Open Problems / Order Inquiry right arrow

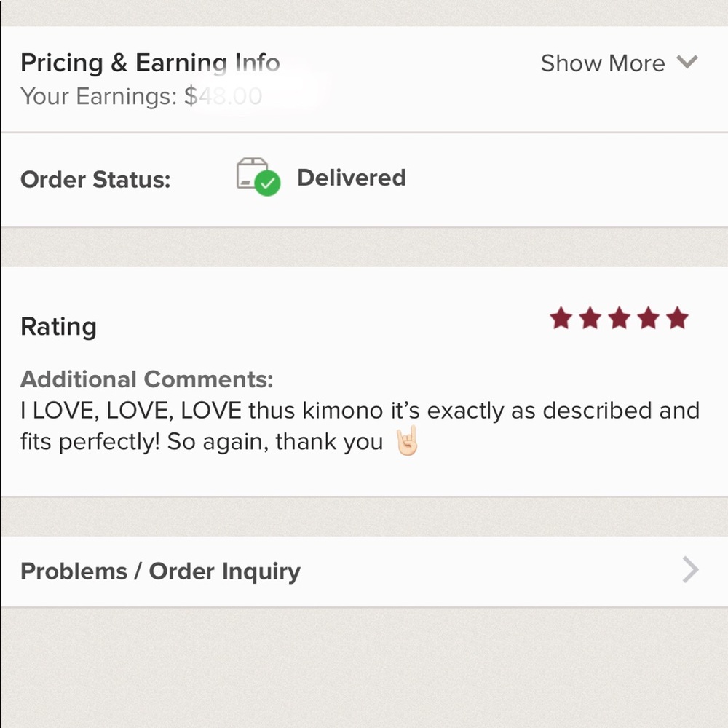tap(690, 571)
